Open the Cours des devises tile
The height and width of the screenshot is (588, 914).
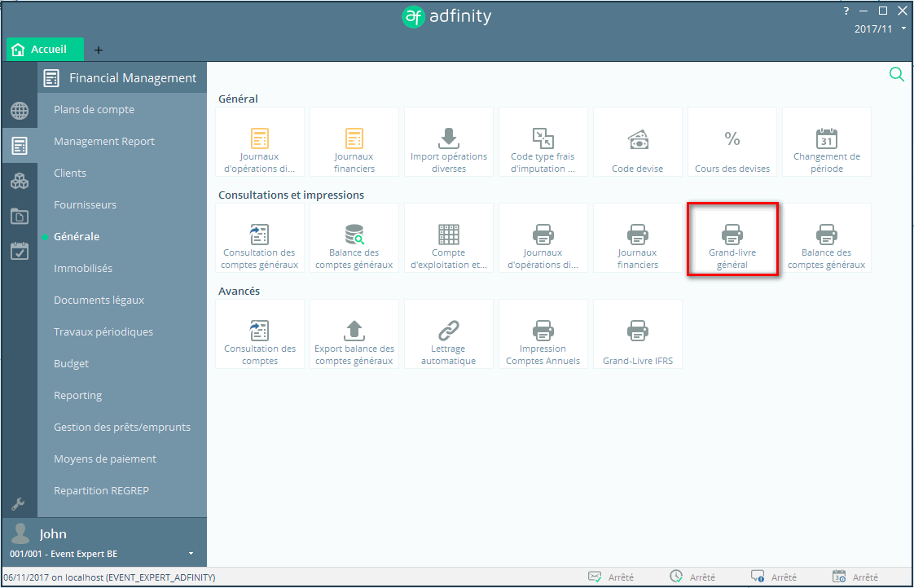[x=732, y=142]
